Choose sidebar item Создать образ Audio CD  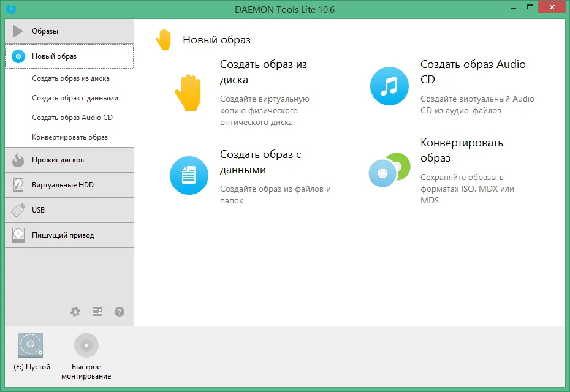(x=72, y=118)
